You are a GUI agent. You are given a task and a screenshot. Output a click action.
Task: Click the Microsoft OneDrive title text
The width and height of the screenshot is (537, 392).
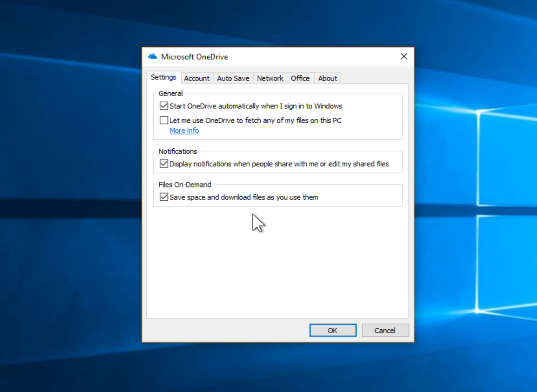pyautogui.click(x=195, y=57)
